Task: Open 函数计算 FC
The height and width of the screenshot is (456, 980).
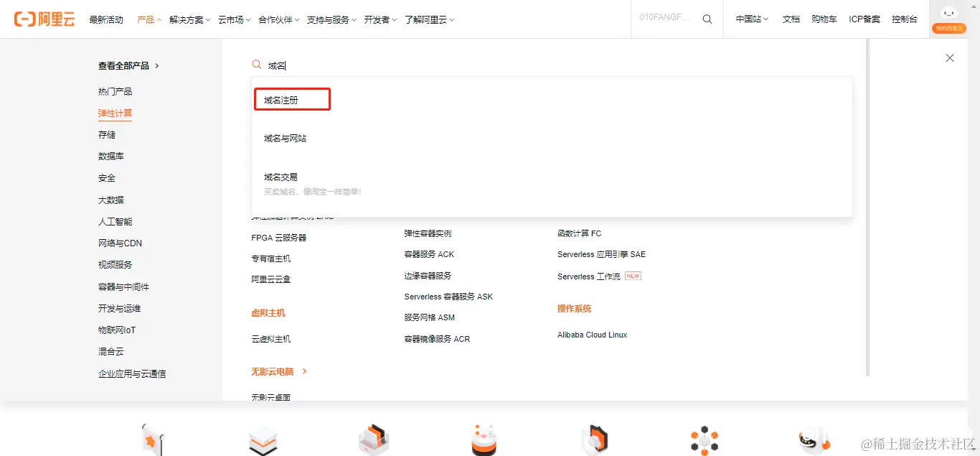Action: (x=579, y=233)
